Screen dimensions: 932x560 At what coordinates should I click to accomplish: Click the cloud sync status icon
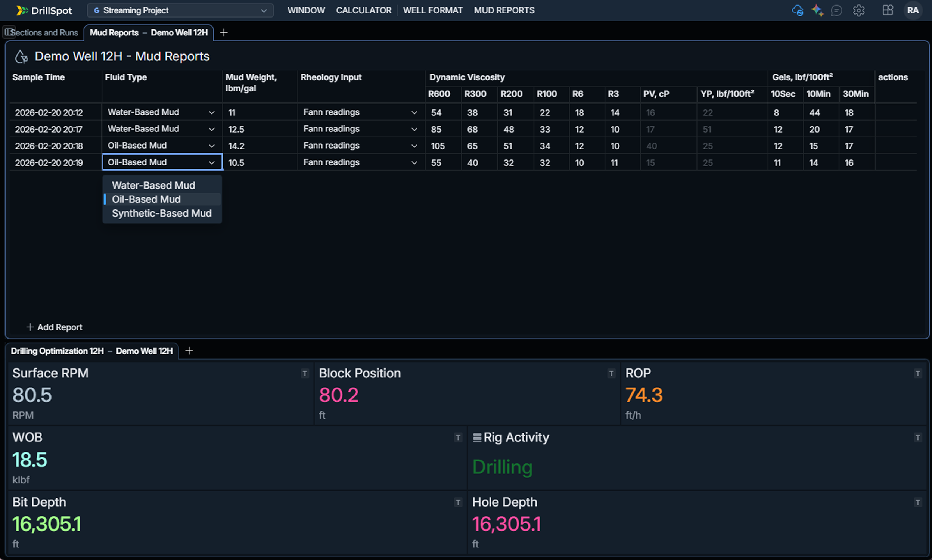pyautogui.click(x=797, y=10)
